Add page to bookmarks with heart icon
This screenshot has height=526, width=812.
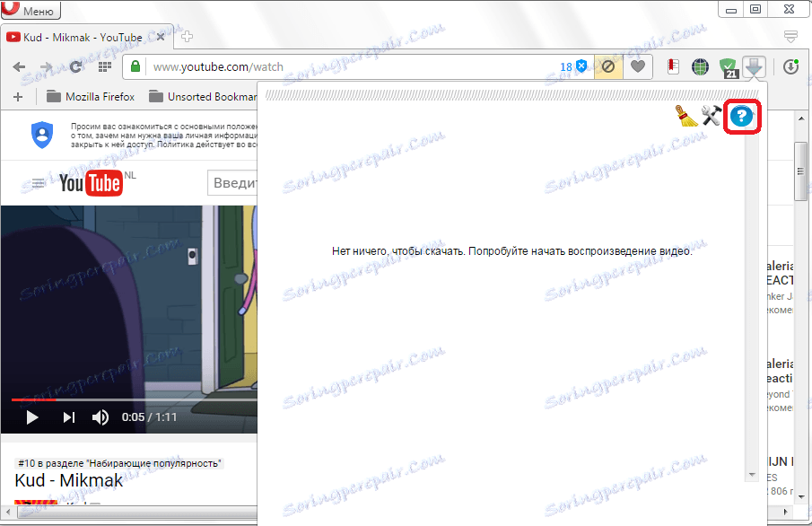[x=637, y=66]
